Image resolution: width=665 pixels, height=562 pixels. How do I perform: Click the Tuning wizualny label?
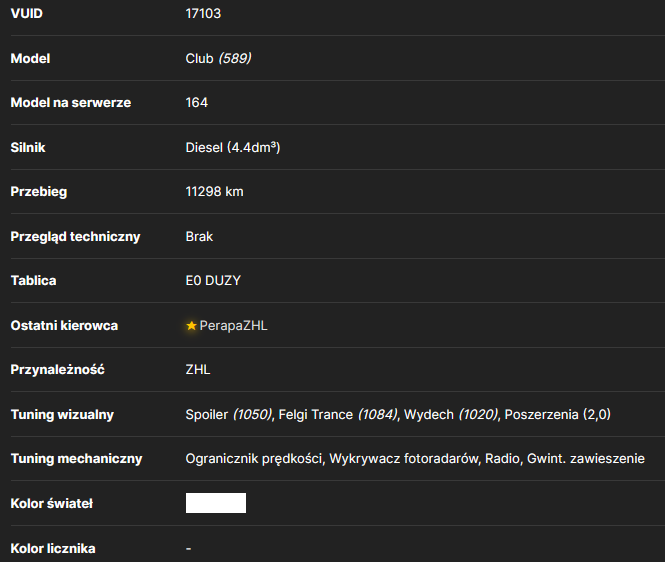pyautogui.click(x=62, y=415)
